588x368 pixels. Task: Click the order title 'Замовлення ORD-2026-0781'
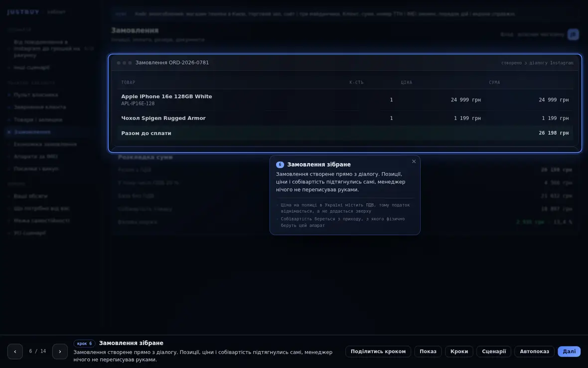(x=172, y=63)
